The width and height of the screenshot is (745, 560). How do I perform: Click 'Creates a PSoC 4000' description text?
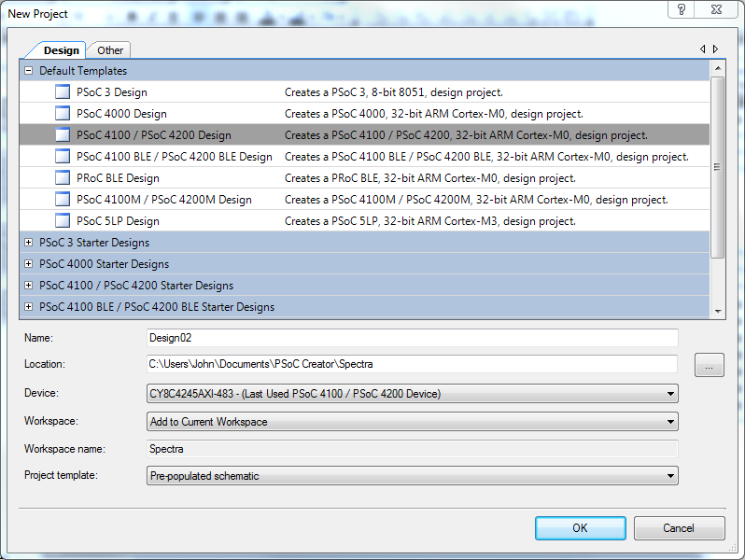434,114
